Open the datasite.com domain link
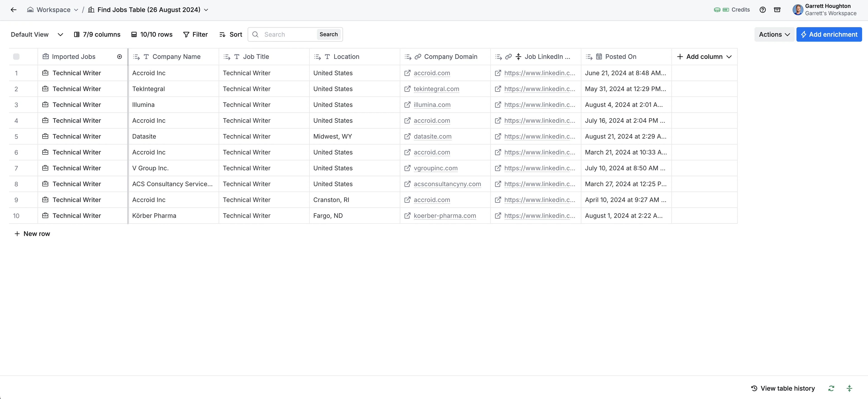The height and width of the screenshot is (399, 868). (x=432, y=137)
